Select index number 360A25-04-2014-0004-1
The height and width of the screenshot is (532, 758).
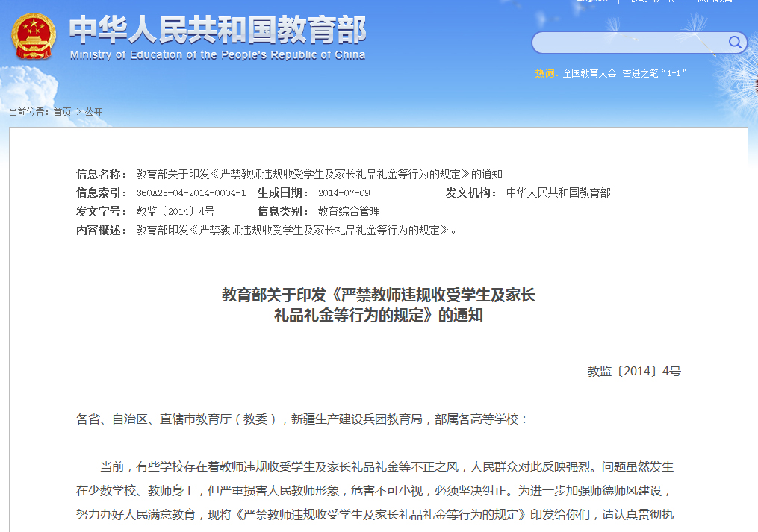pyautogui.click(x=191, y=193)
